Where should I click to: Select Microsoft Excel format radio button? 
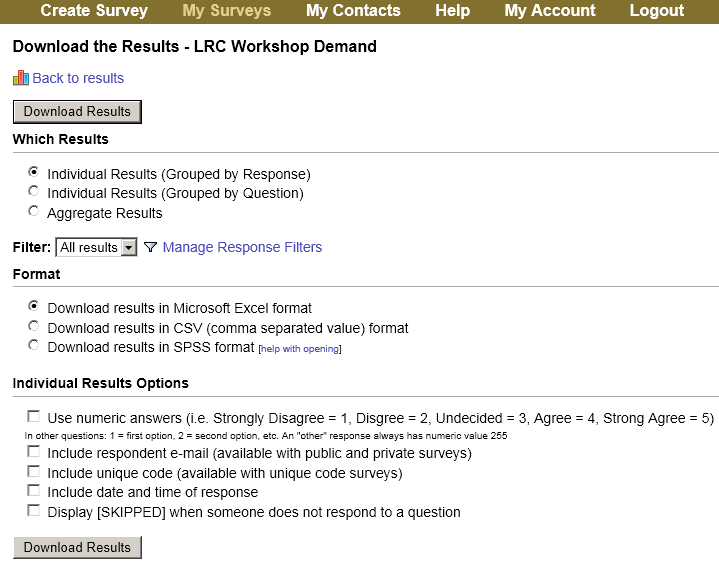pos(34,307)
